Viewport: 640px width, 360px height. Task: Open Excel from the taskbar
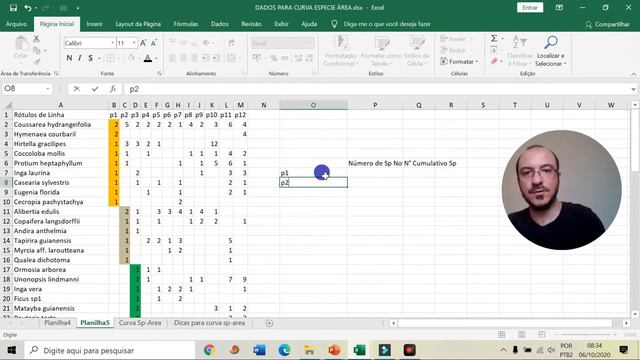coord(359,350)
